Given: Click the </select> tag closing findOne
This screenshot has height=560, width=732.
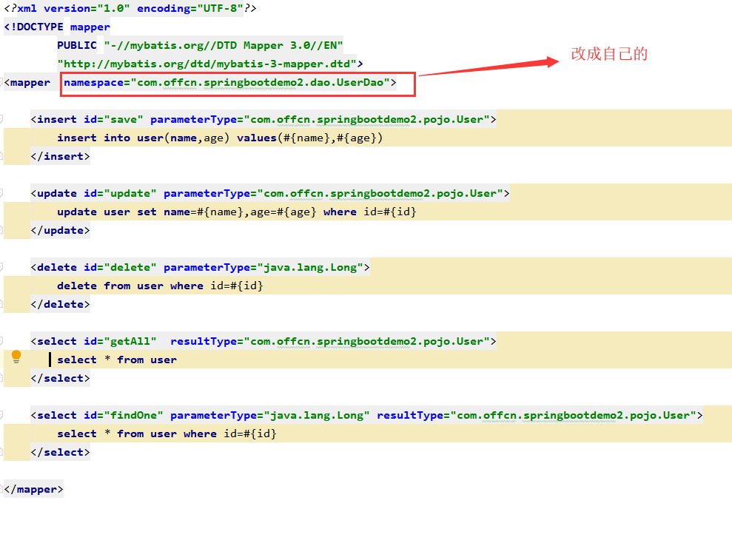Looking at the screenshot, I should pyautogui.click(x=60, y=452).
